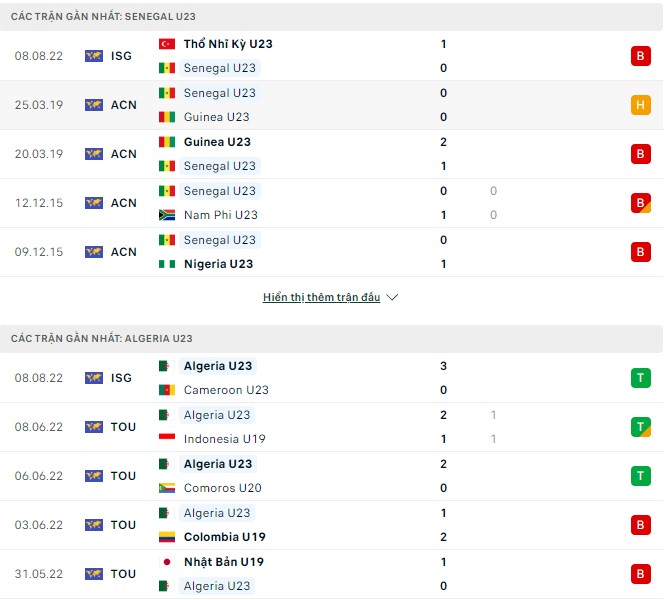
Task: Open the Guinea U23 team link on 20.03.19
Action: point(217,142)
